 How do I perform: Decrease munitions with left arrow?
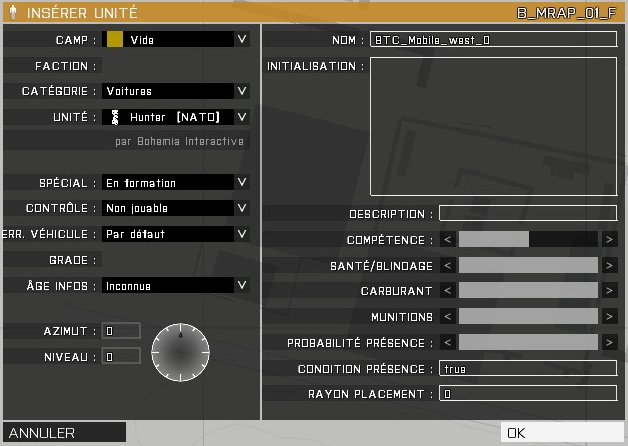(448, 317)
